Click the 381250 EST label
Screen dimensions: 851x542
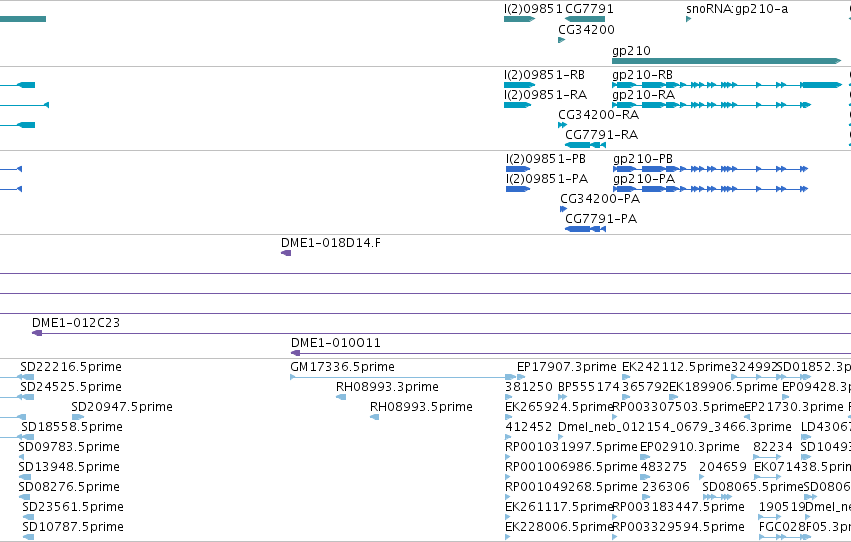pyautogui.click(x=529, y=387)
